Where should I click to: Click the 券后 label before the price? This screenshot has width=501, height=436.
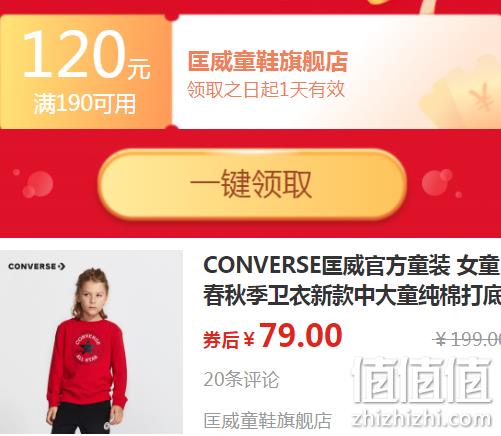[x=221, y=340]
